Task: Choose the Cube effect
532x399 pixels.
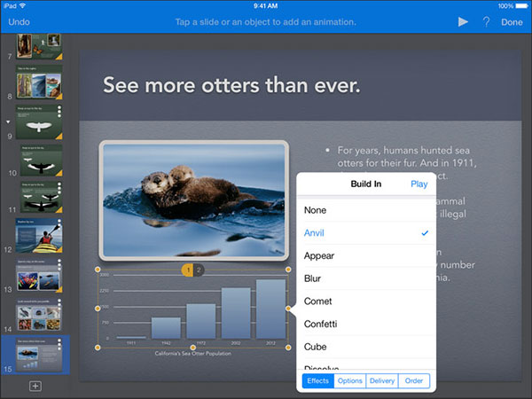Action: click(x=366, y=347)
